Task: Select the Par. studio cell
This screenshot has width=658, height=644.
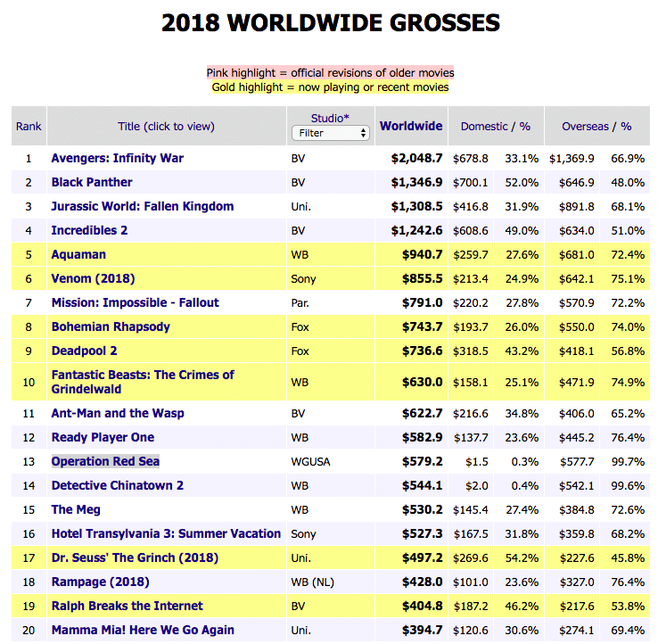Action: pyautogui.click(x=300, y=303)
